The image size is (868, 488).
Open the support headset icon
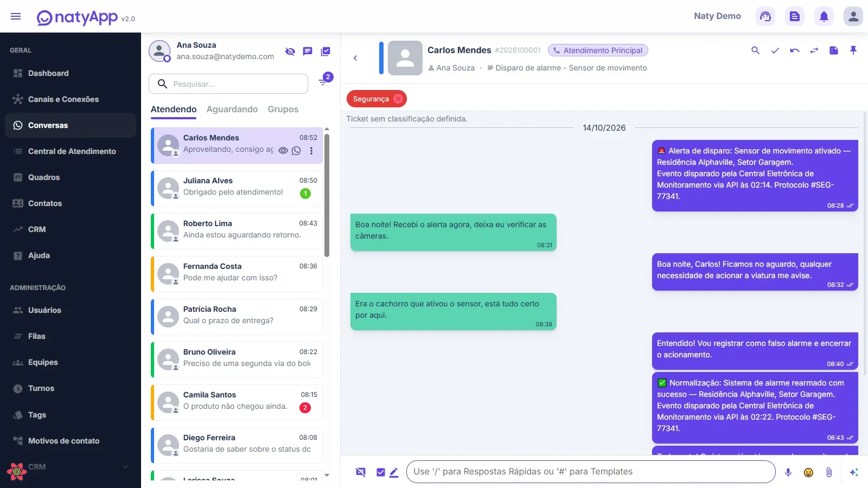coord(765,16)
